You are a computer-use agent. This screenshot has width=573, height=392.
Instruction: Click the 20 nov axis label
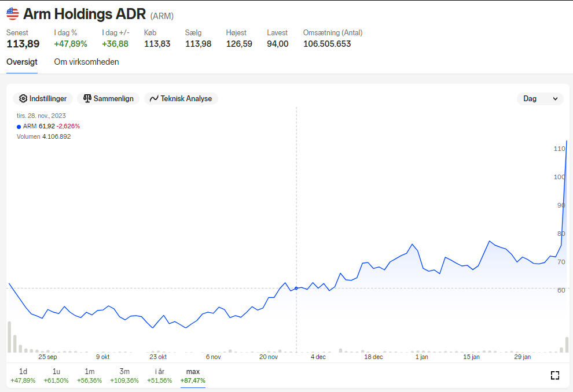tap(269, 357)
